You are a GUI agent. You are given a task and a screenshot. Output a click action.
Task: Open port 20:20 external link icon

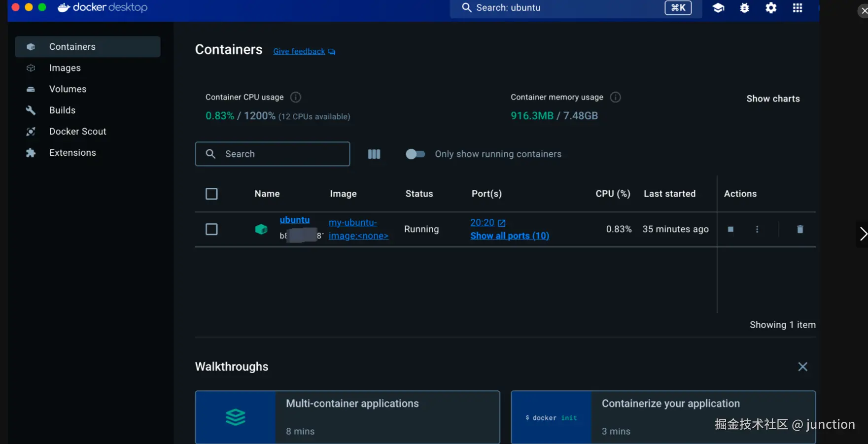502,223
